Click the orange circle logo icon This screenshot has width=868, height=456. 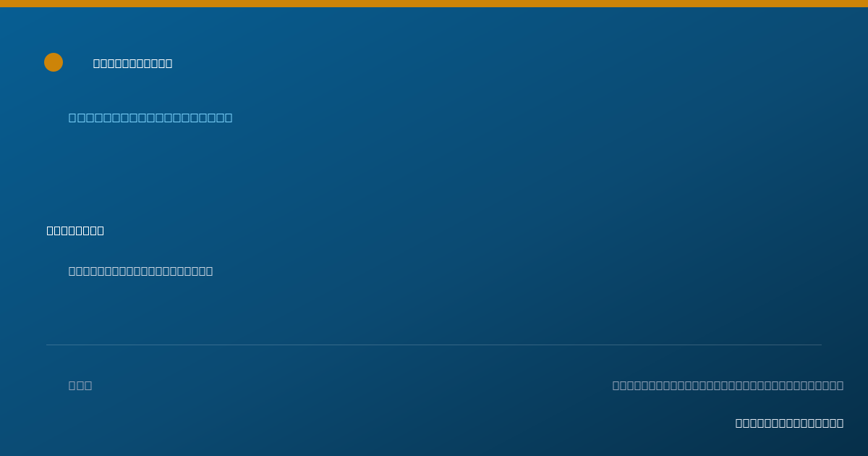tap(54, 62)
